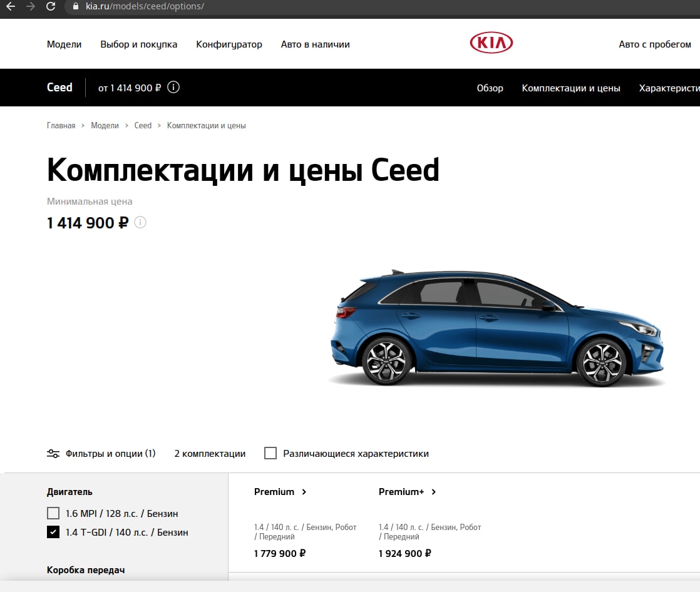Viewport: 700px width, 592px height.
Task: Open the Выбор и покупка menu
Action: coord(139,44)
